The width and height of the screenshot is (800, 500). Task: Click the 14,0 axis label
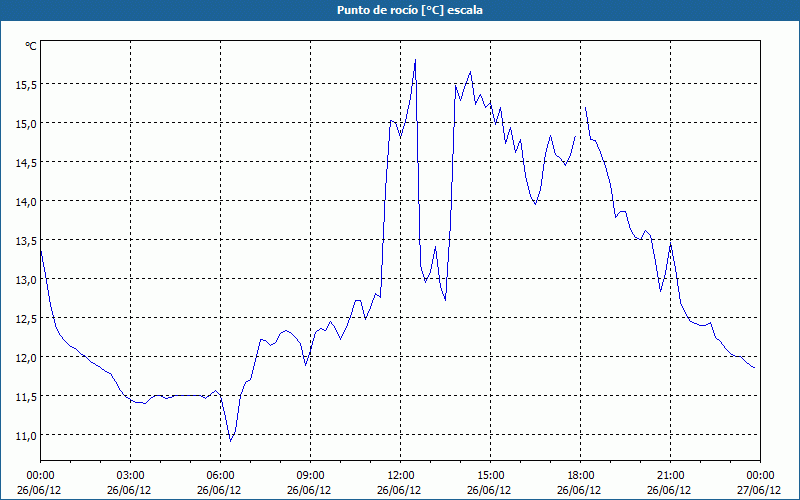coord(26,202)
